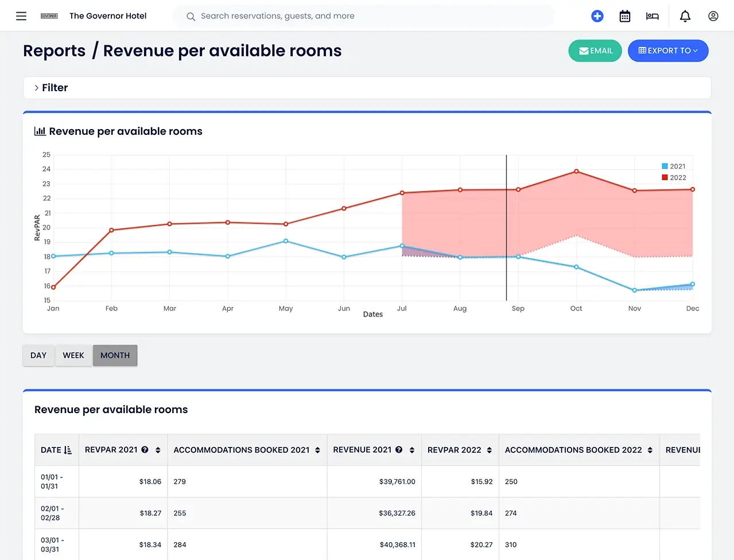Open the user account profile icon
The height and width of the screenshot is (560, 734).
coord(713,16)
